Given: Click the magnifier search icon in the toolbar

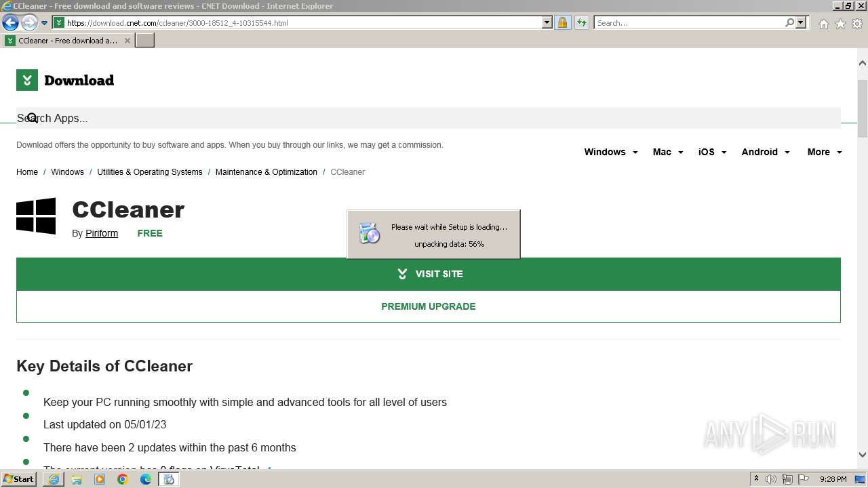Looking at the screenshot, I should point(789,22).
